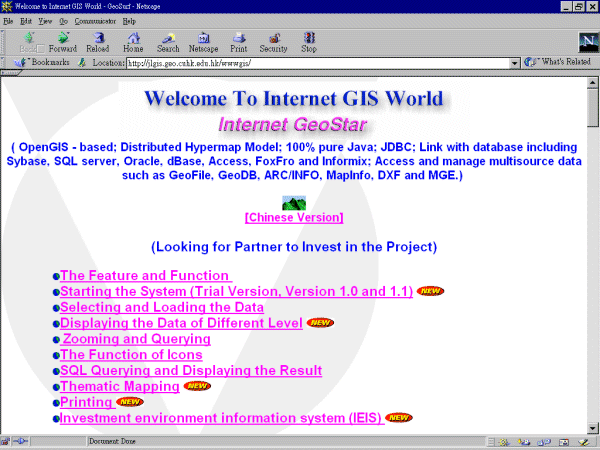The image size is (600, 450).
Task: Click the Netscape toolbar icon
Action: click(204, 38)
